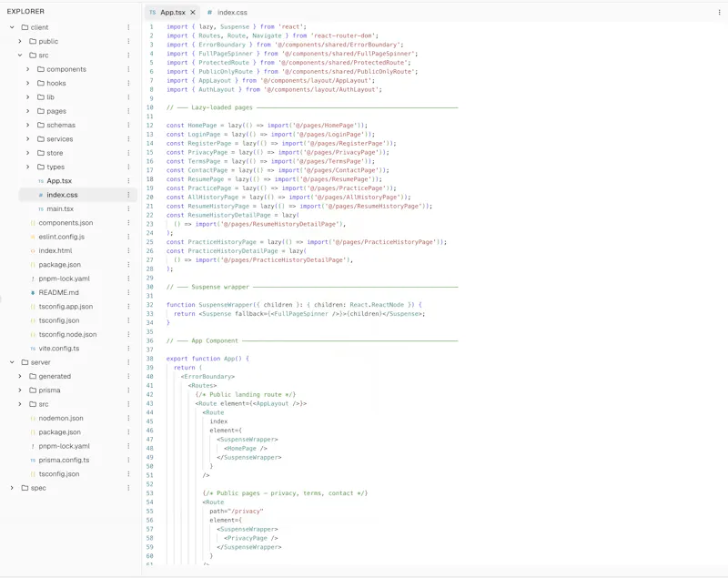Click the 'Suspense wrapper' comment line
Viewport: 728px width, 578px height.
point(312,287)
